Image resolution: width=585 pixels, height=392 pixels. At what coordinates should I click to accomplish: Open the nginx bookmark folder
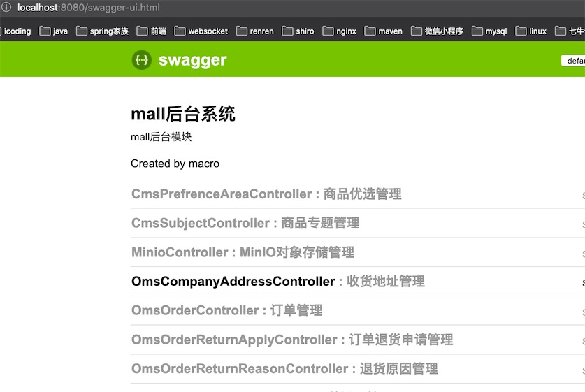(340, 31)
